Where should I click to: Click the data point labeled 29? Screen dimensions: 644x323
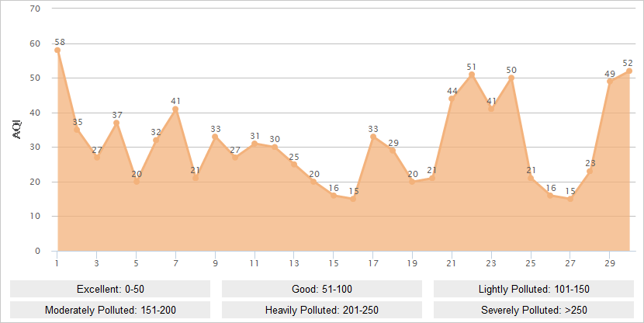coord(393,151)
